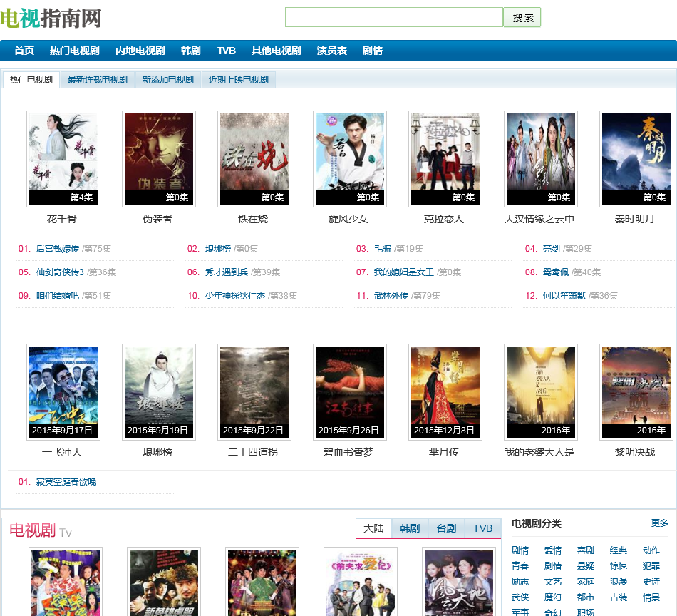Click the 花千骨 title link

(62, 219)
